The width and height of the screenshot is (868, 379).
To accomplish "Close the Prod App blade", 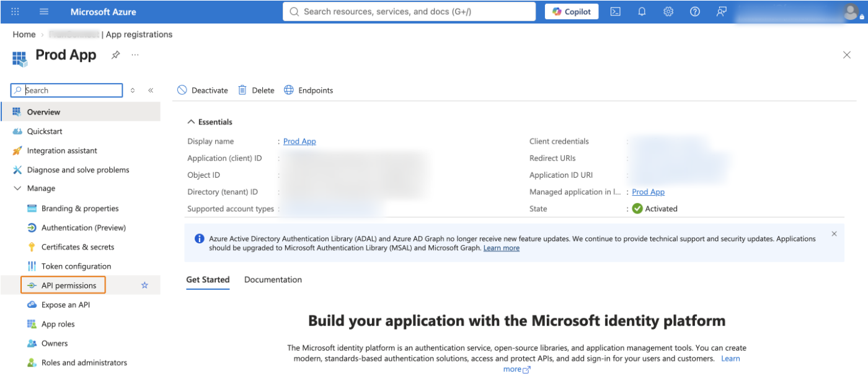I will click(847, 55).
